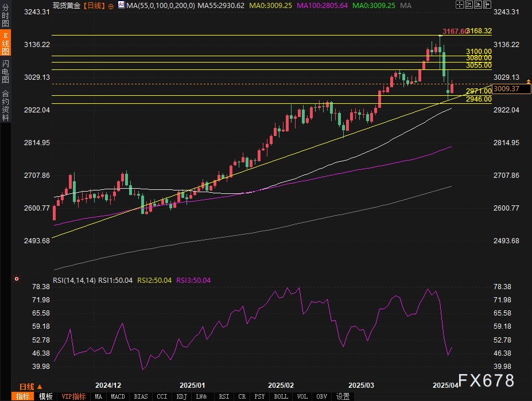This screenshot has width=532, height=401.
Task: Click the 设置 button in indicator bar
Action: [x=343, y=396]
